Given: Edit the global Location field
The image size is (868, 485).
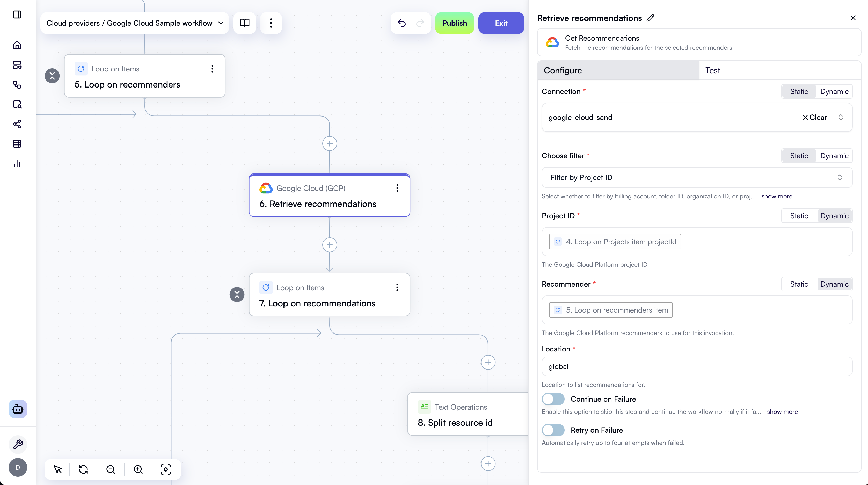Looking at the screenshot, I should point(696,366).
